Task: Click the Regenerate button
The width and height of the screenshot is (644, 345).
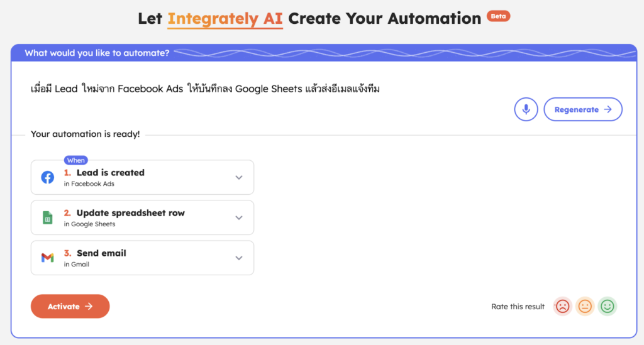Action: pos(582,109)
